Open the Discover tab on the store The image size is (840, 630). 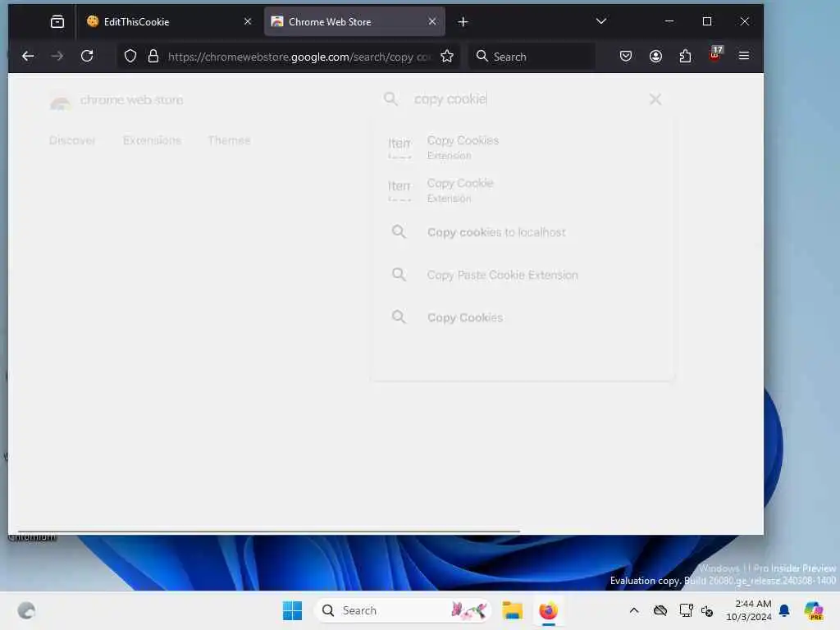click(x=72, y=140)
